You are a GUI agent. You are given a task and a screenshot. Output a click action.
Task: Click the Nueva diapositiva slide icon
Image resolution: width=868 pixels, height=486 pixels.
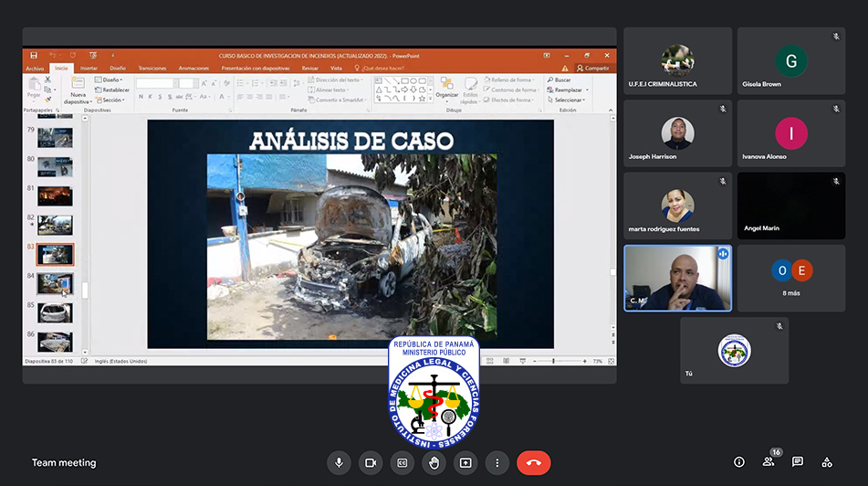(78, 83)
